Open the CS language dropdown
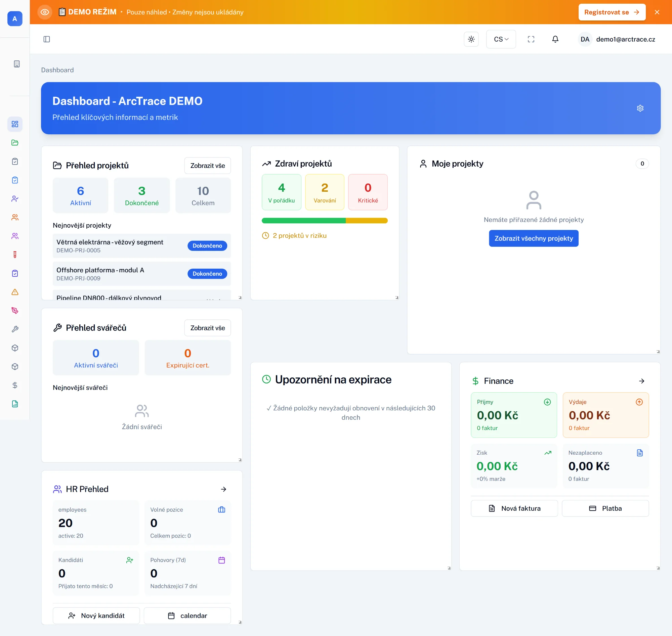The width and height of the screenshot is (672, 636). pos(501,39)
